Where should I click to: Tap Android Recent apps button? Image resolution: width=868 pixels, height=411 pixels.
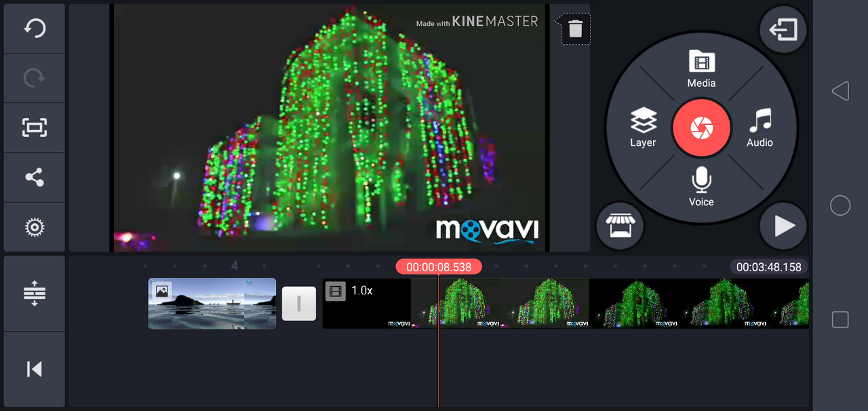coord(840,320)
